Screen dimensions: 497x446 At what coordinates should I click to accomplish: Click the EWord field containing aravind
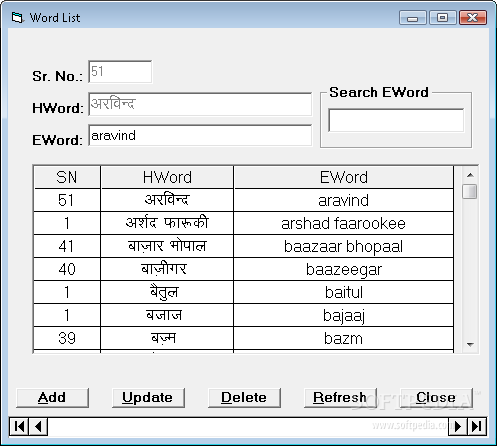click(x=200, y=135)
